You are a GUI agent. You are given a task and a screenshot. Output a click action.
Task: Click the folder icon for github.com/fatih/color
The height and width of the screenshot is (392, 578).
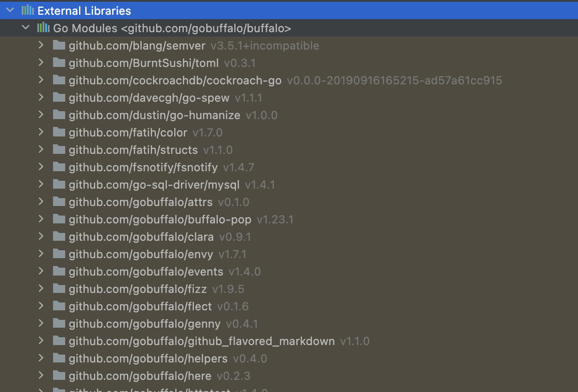[x=59, y=132]
